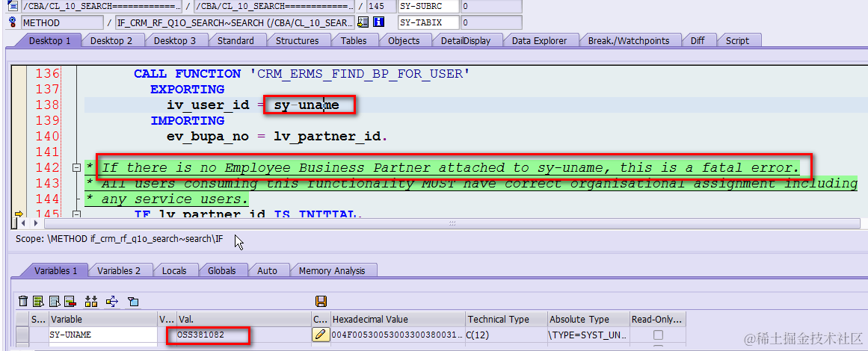Click the line number field showing 145
The width and height of the screenshot is (868, 351).
coord(381,7)
